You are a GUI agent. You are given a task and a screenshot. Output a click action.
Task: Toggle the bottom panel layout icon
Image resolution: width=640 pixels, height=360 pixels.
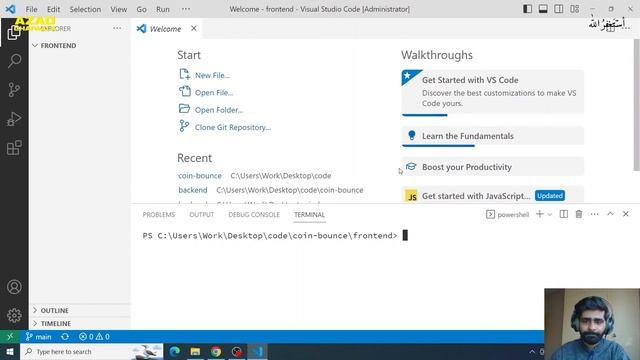point(543,9)
